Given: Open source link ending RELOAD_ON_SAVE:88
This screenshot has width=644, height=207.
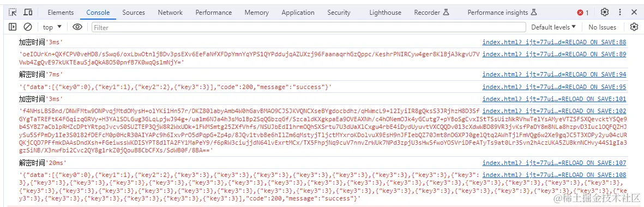Looking at the screenshot, I should pos(554,42).
